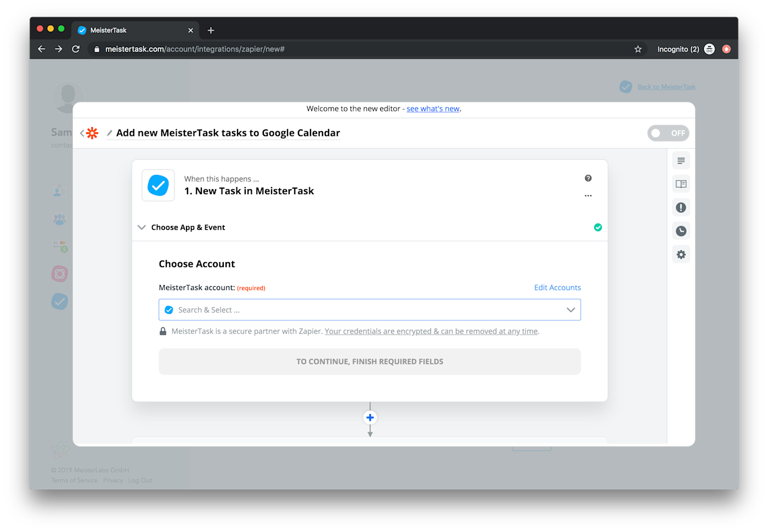
Task: Click the browser back arrow
Action: click(x=42, y=49)
